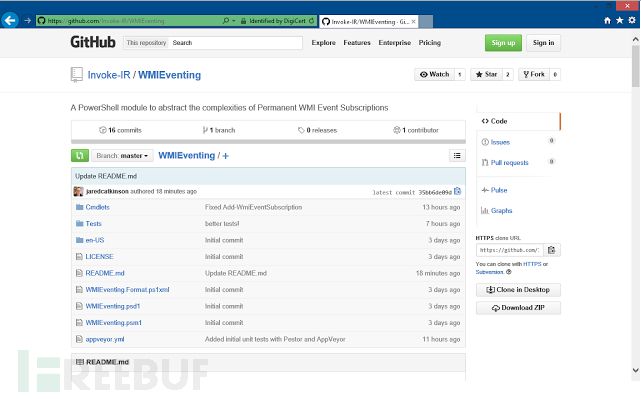Open the WMIEventing repository title link
The height and width of the screenshot is (399, 641).
click(169, 75)
